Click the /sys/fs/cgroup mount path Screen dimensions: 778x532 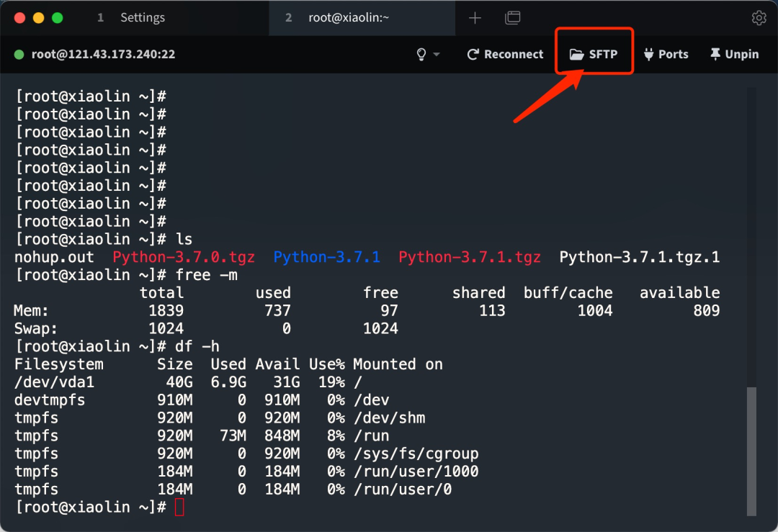[x=416, y=454]
